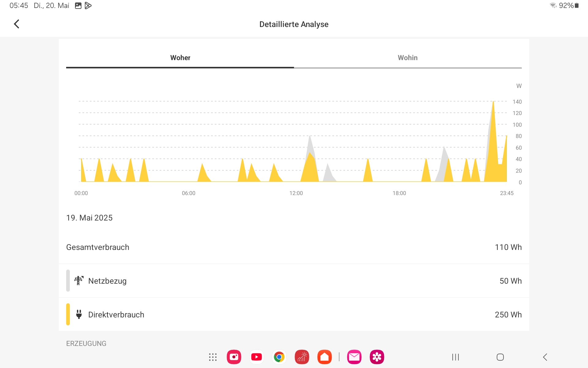Tap the yellow Direktverbrauch color indicator
The height and width of the screenshot is (368, 588).
[68, 314]
